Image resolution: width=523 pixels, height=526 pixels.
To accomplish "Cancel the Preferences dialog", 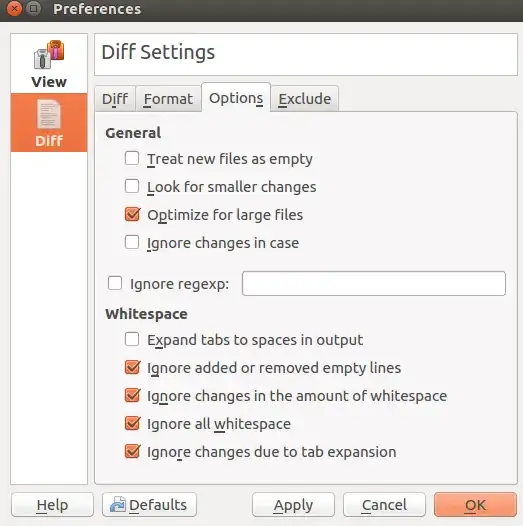I will pyautogui.click(x=384, y=505).
